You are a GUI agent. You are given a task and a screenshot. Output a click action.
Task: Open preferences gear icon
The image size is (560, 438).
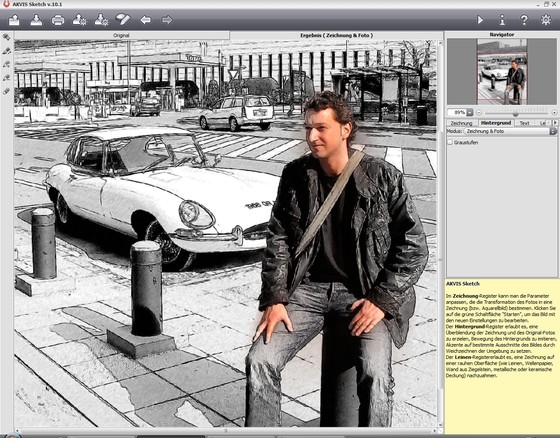click(x=546, y=19)
